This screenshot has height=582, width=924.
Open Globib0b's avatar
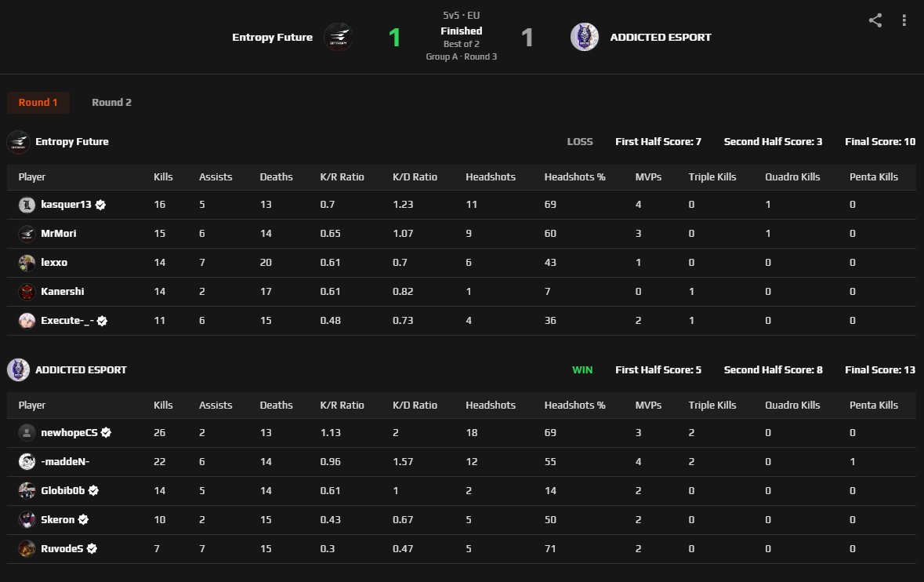point(27,490)
